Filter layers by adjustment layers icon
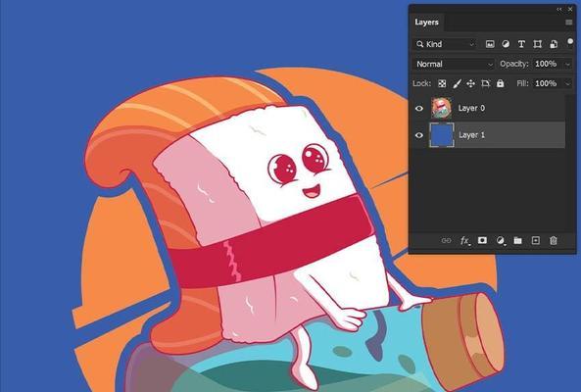Image resolution: width=581 pixels, height=392 pixels. tap(506, 44)
